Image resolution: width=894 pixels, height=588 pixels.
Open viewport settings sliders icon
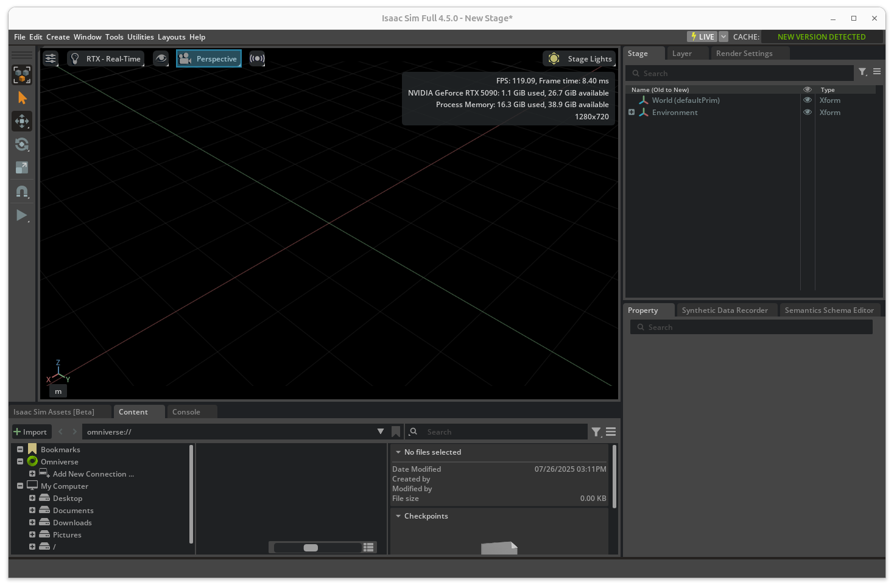coord(51,59)
